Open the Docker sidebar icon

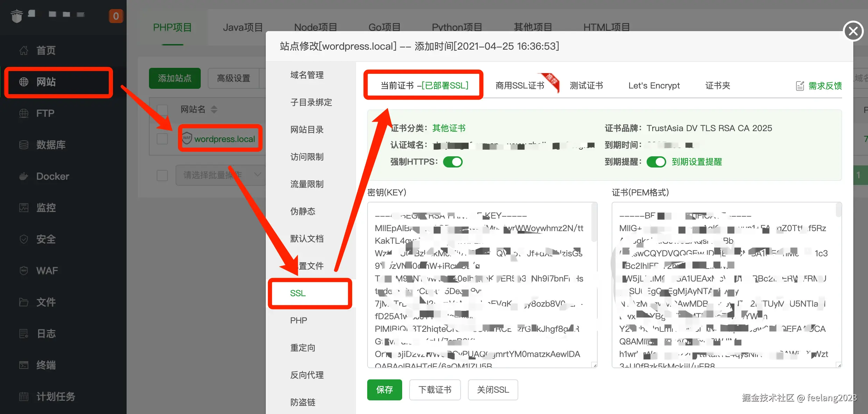[x=24, y=176]
